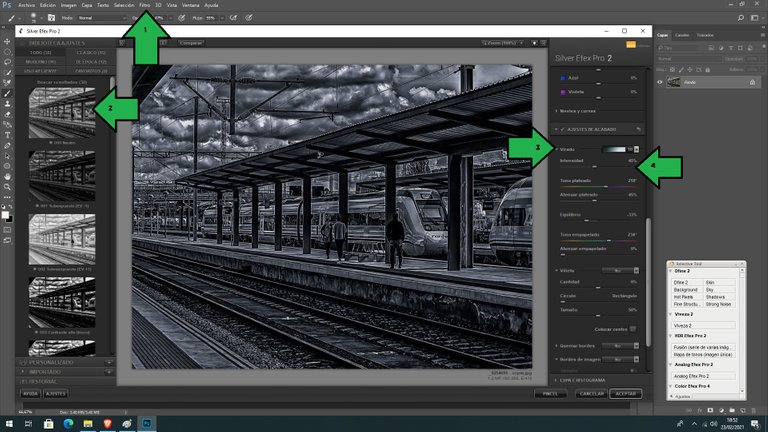Select the Eraser tool
The width and height of the screenshot is (768, 432).
tap(7, 114)
